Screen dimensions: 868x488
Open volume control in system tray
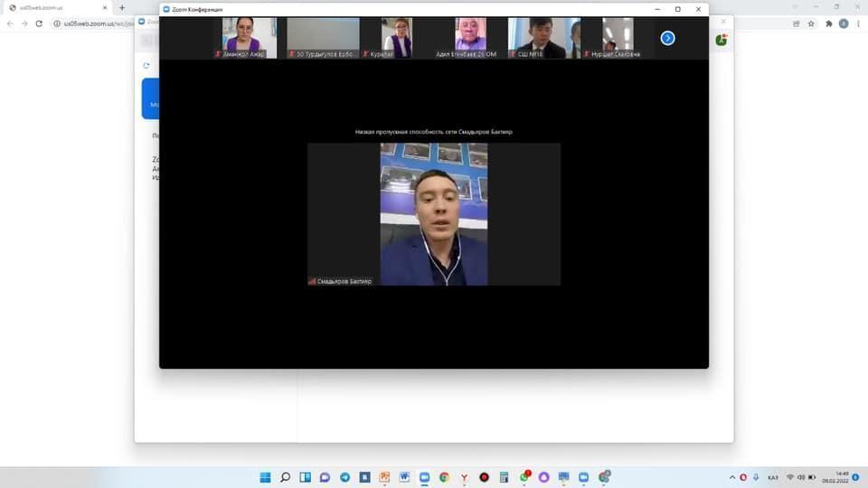click(x=801, y=477)
